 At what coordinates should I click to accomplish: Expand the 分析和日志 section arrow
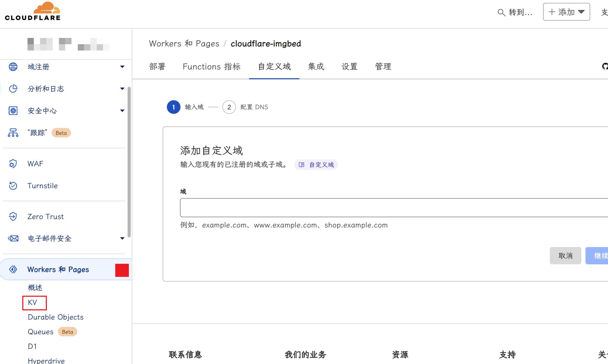point(122,89)
